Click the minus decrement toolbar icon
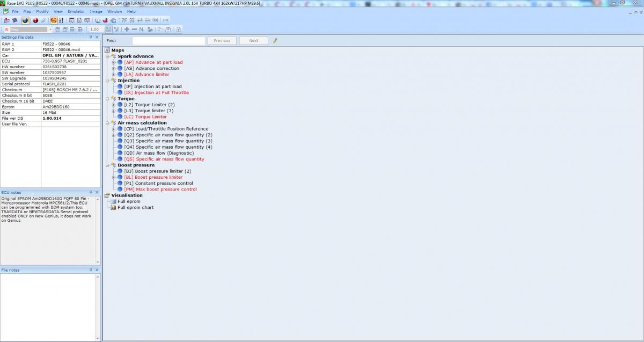 [x=134, y=30]
